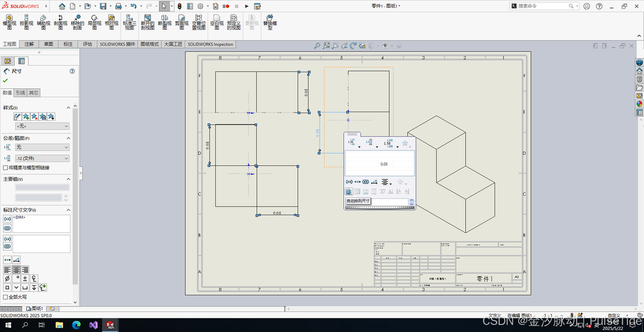Open the Options gear icon
The image size is (644, 332).
click(200, 6)
